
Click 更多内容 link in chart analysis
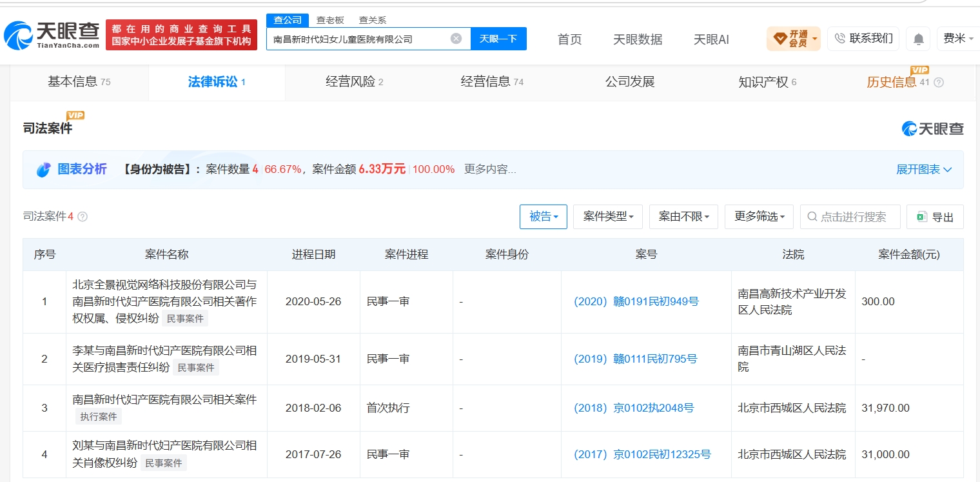tap(490, 170)
